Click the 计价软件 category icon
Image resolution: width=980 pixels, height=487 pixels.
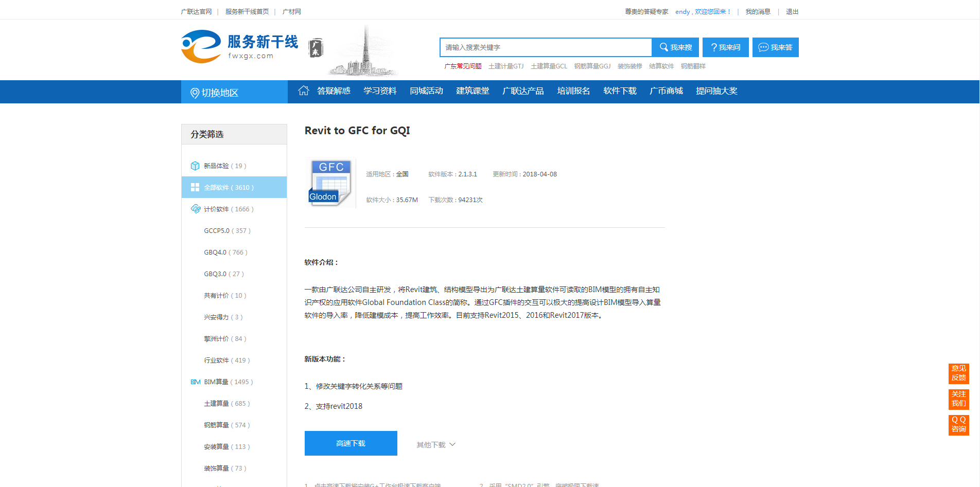click(196, 209)
